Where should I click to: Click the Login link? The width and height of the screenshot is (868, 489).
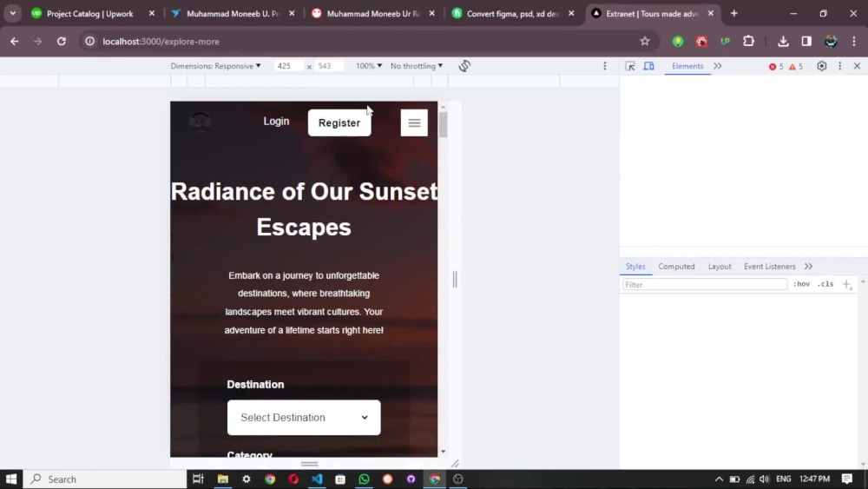(x=276, y=122)
